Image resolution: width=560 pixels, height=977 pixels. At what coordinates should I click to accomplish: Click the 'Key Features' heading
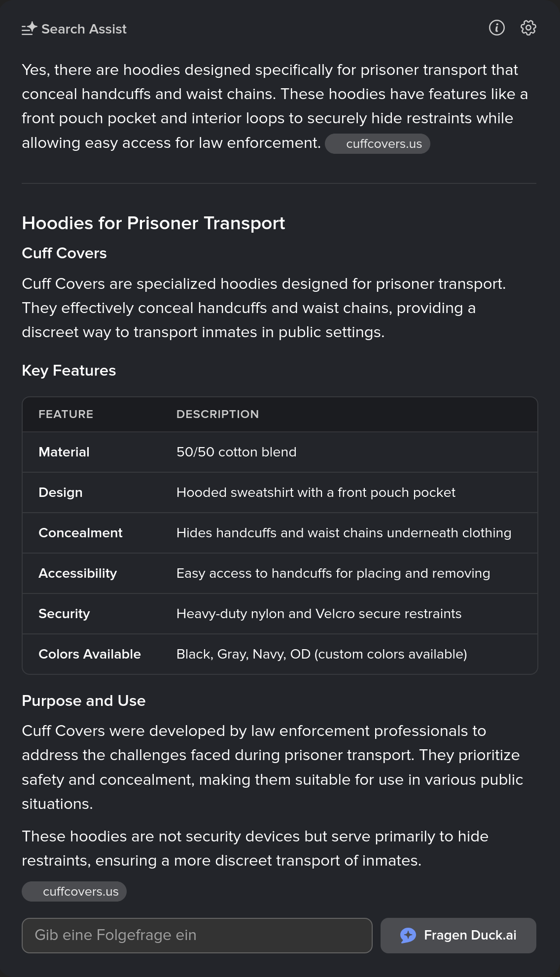tap(69, 370)
